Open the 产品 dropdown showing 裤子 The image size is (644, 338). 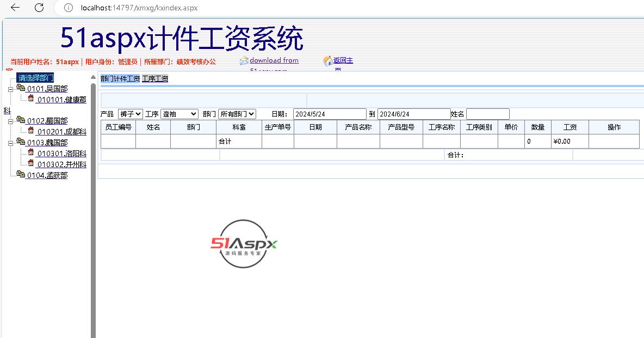pos(130,114)
